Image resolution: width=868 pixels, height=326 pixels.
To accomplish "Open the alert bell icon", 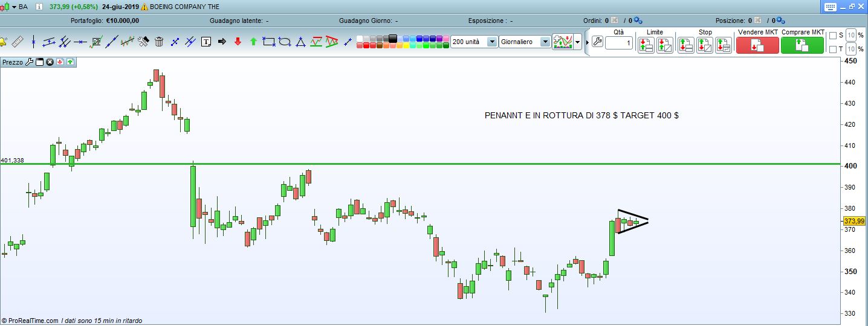I will tap(3, 42).
